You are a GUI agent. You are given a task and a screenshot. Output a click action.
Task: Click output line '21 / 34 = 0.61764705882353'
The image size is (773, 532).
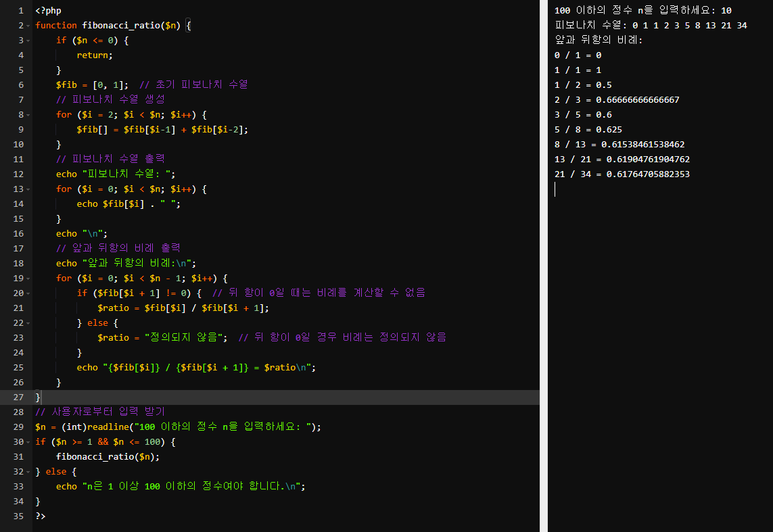pos(622,174)
